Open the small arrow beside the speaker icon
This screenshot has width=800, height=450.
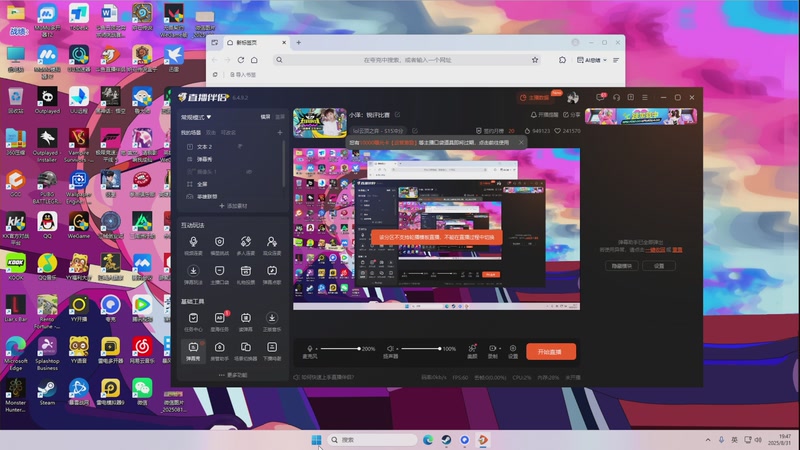[397, 349]
